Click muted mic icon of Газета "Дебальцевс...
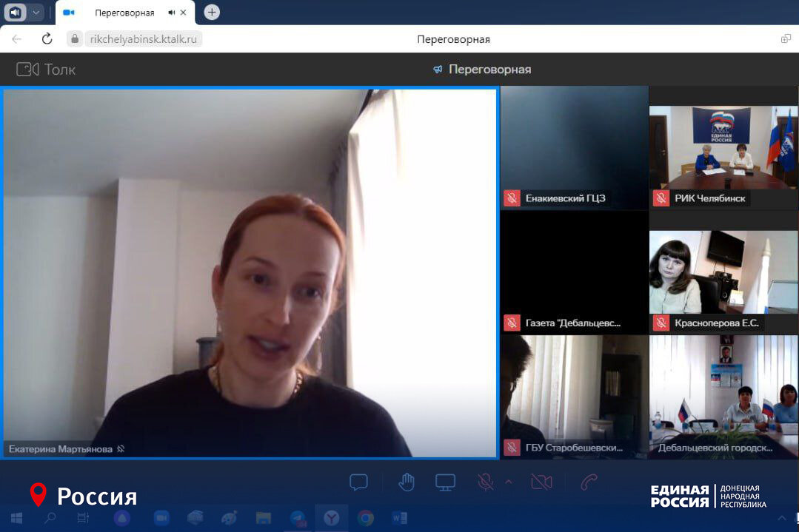The image size is (799, 532). [x=512, y=323]
